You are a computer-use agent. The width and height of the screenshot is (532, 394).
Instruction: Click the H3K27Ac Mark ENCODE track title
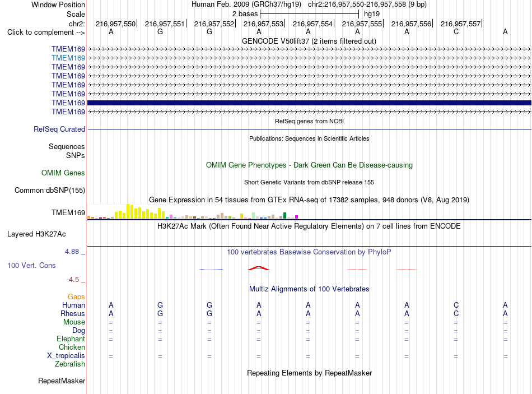pos(309,226)
